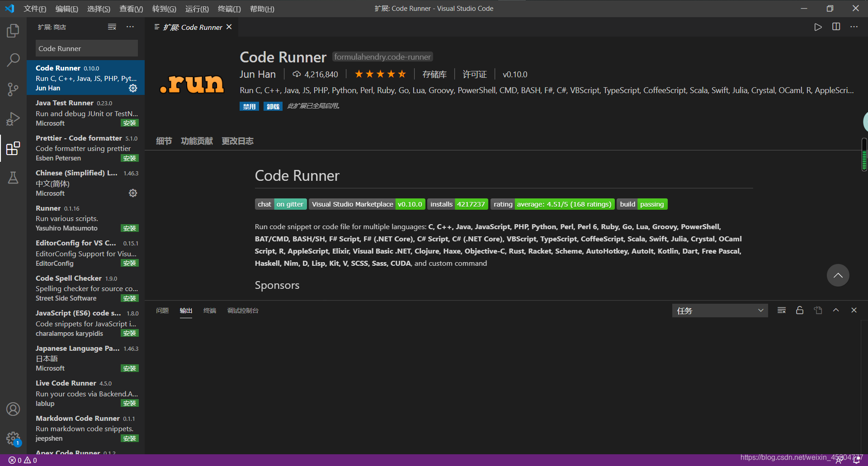Clear the output panel
This screenshot has height=466, width=868.
coord(782,310)
